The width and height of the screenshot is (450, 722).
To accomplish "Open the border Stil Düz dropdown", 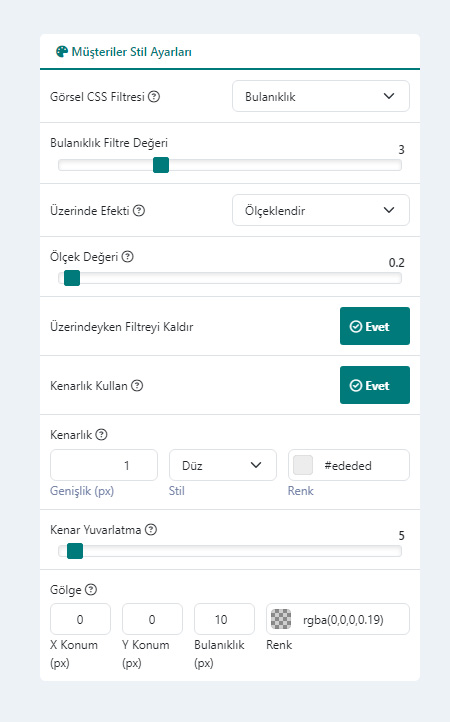I will [223, 465].
